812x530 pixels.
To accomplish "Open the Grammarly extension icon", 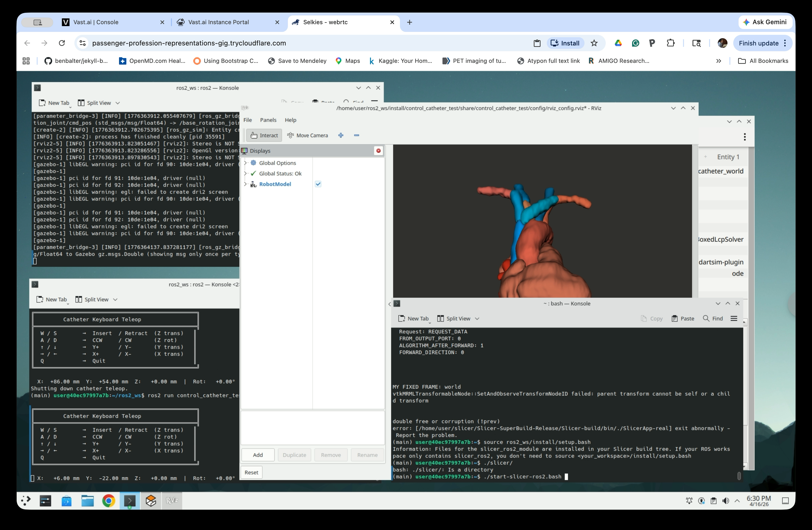I will [635, 43].
